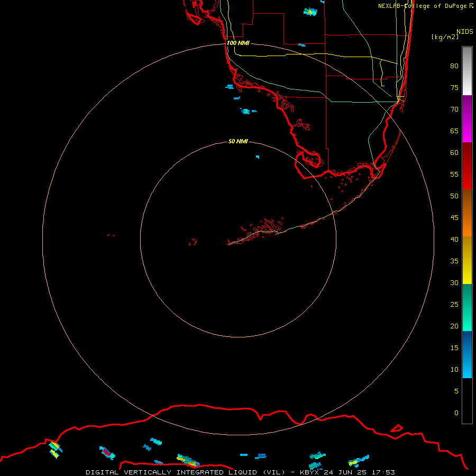Click the "100 NMI" range ring label
Screen dimensions: 476x476
238,43
